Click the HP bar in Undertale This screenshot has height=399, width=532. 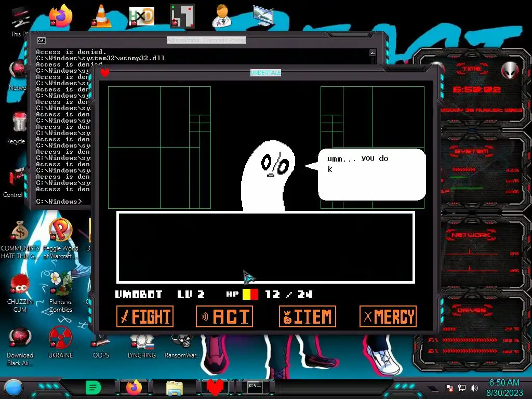point(250,294)
